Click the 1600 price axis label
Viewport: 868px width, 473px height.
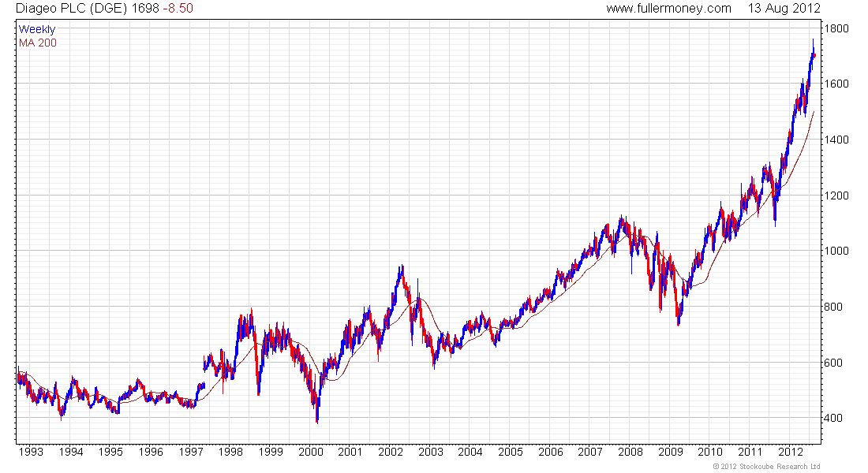coord(836,84)
